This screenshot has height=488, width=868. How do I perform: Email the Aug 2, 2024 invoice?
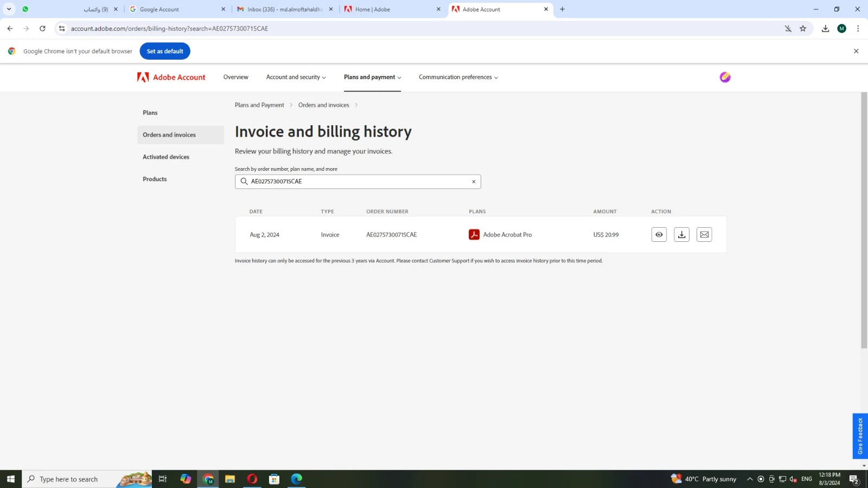click(x=704, y=235)
